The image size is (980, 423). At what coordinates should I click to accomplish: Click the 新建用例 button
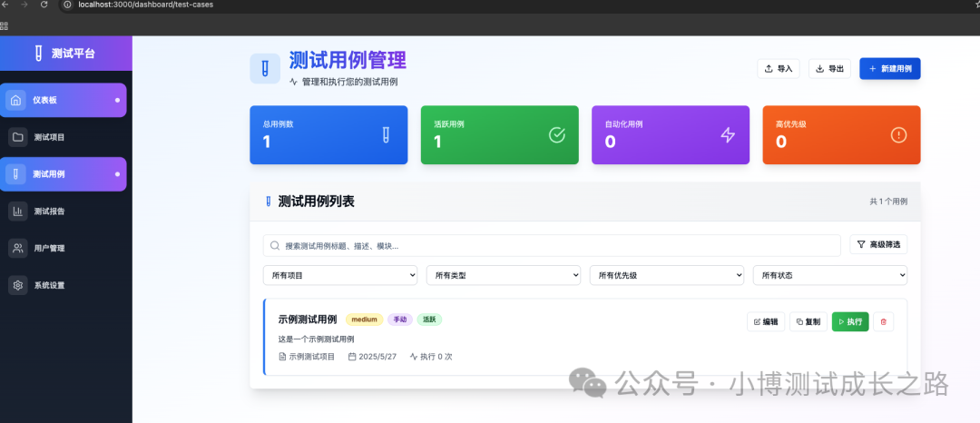point(890,69)
